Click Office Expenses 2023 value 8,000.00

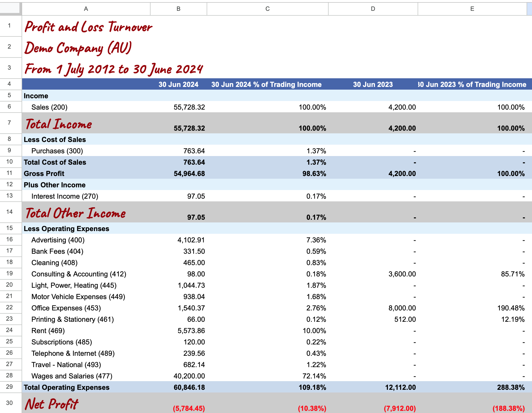(x=402, y=308)
